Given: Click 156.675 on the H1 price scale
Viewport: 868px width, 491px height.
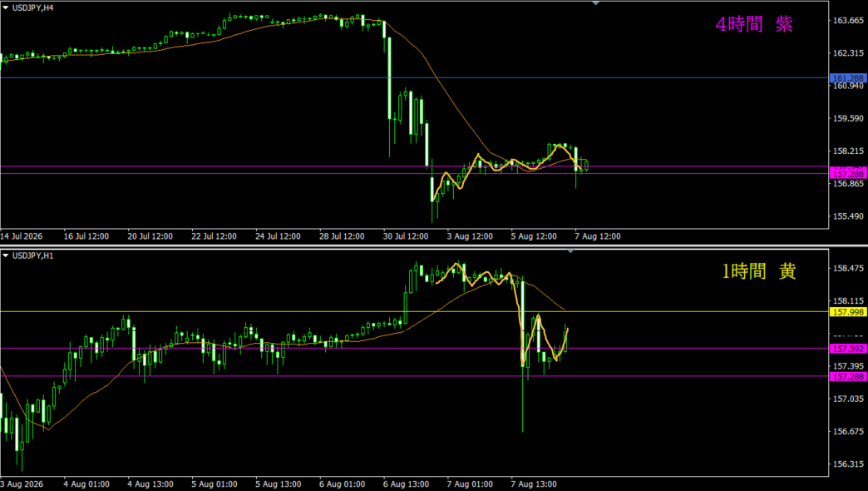Looking at the screenshot, I should coord(848,431).
